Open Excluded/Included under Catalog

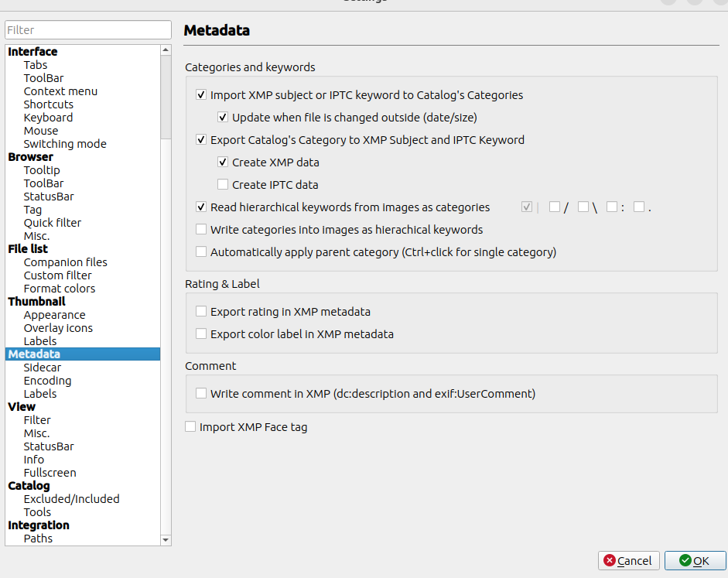[71, 499]
